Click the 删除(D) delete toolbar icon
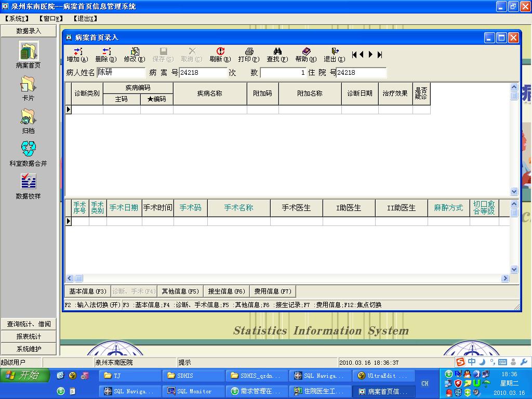The height and width of the screenshot is (399, 532). tap(106, 55)
